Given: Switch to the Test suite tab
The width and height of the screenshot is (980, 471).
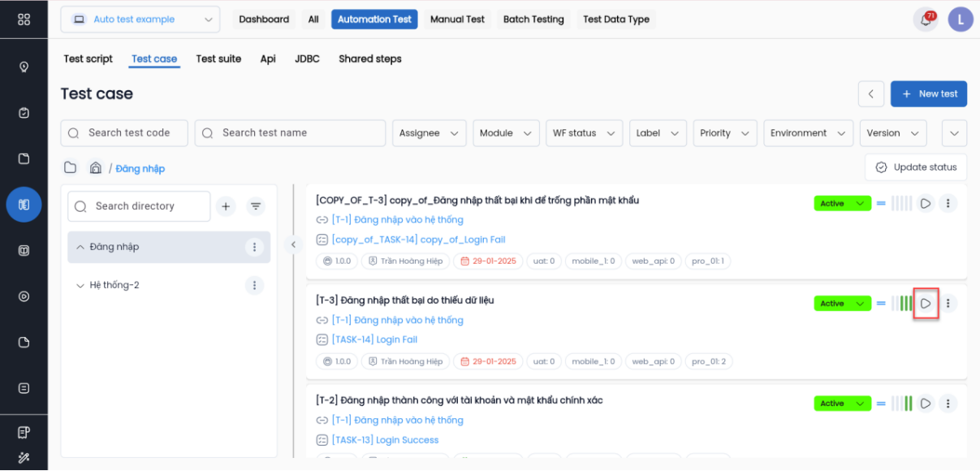Looking at the screenshot, I should pos(218,58).
